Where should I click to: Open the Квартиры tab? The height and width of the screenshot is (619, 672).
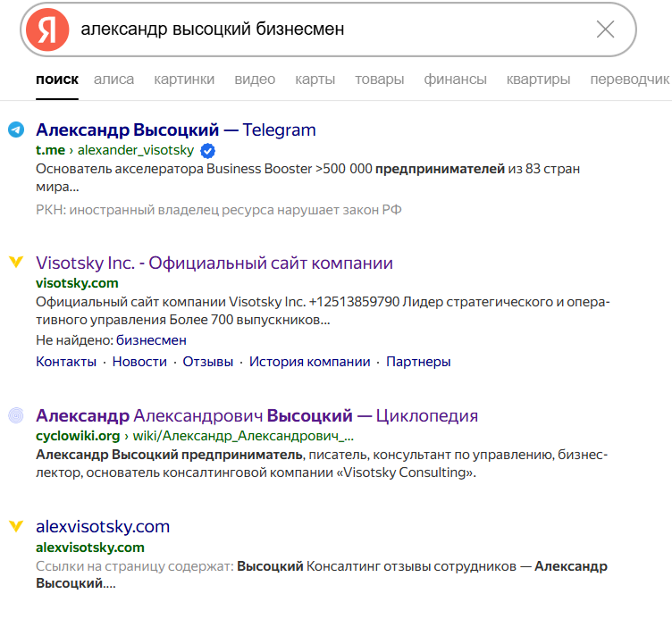point(538,79)
